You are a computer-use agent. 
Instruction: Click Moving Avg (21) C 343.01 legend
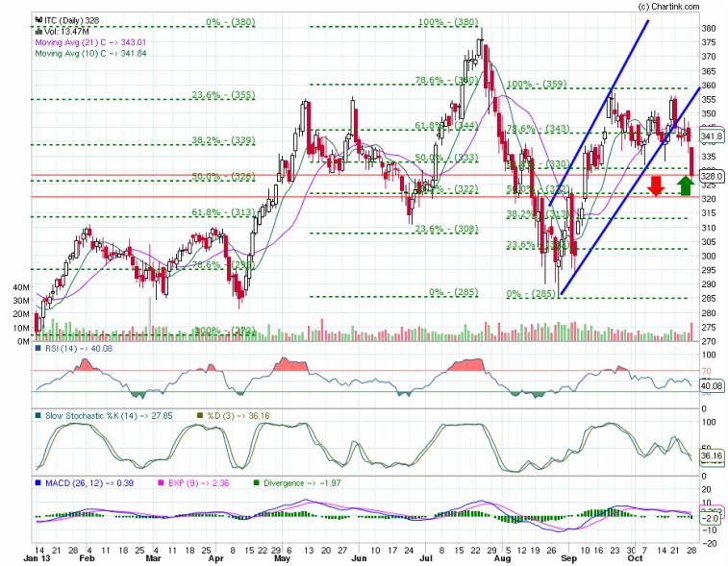[x=90, y=42]
